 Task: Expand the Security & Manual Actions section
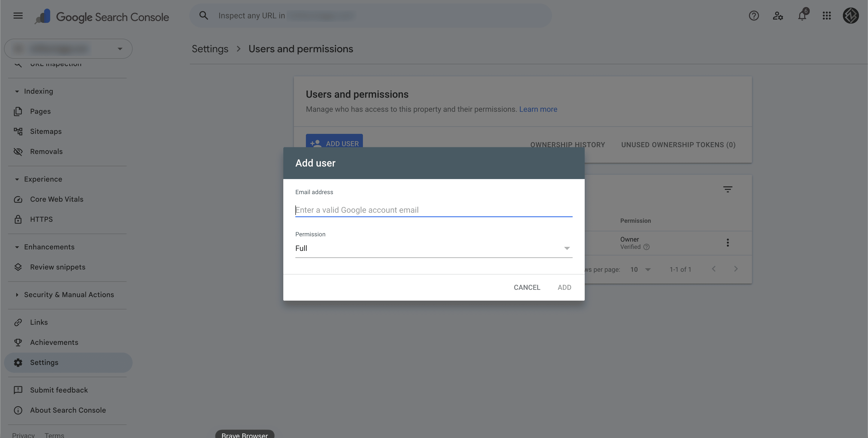point(17,295)
